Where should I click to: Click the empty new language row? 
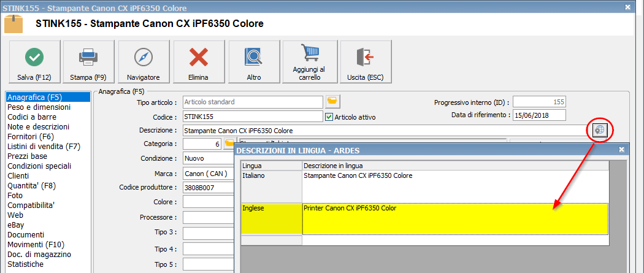click(x=424, y=240)
